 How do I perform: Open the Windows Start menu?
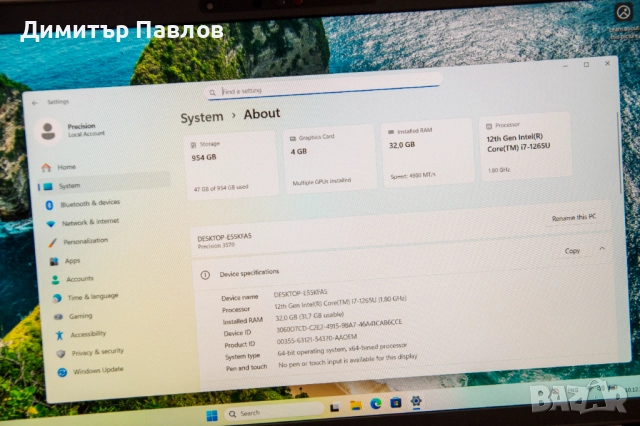[x=211, y=416]
